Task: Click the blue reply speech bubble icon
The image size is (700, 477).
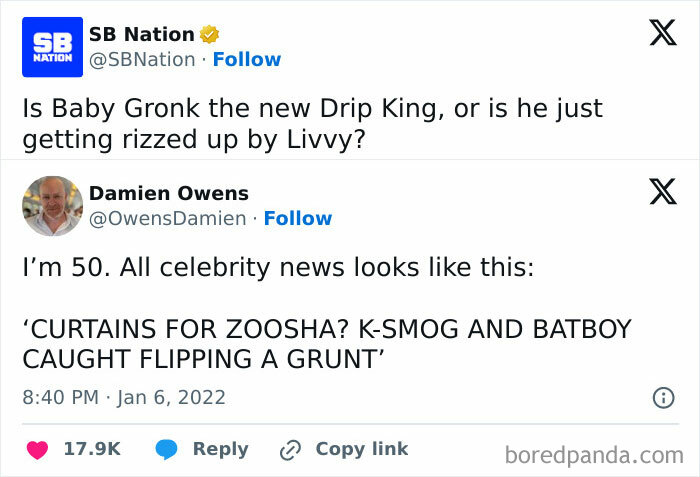Action: (166, 449)
